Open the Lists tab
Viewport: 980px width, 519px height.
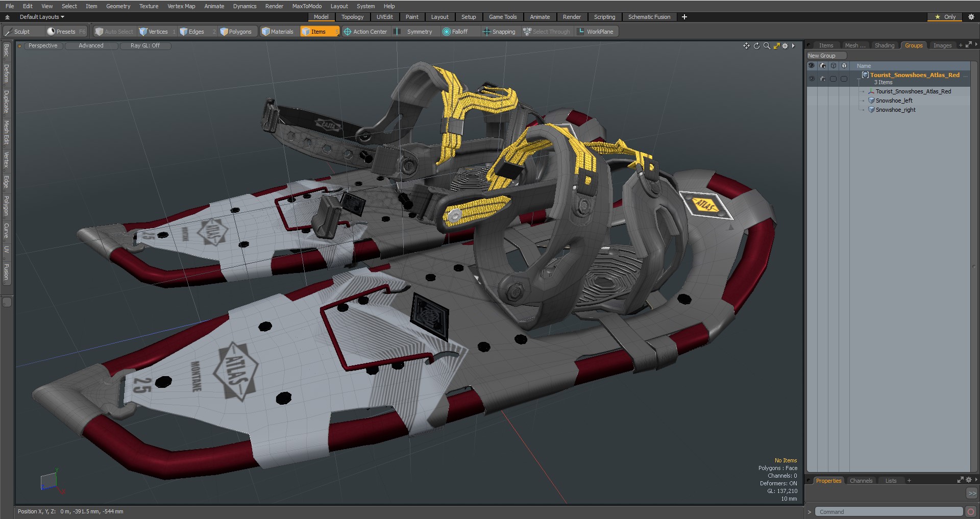891,481
